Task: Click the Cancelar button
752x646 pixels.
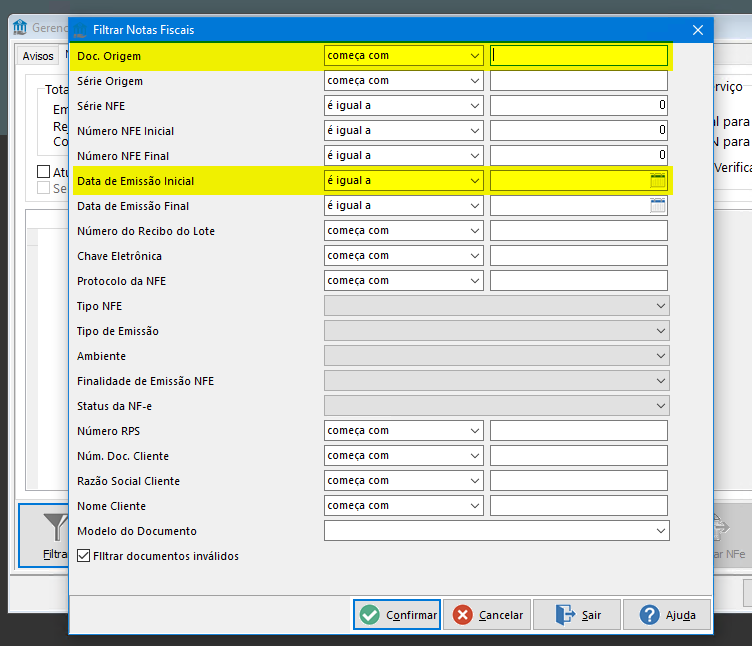Action: click(x=487, y=614)
